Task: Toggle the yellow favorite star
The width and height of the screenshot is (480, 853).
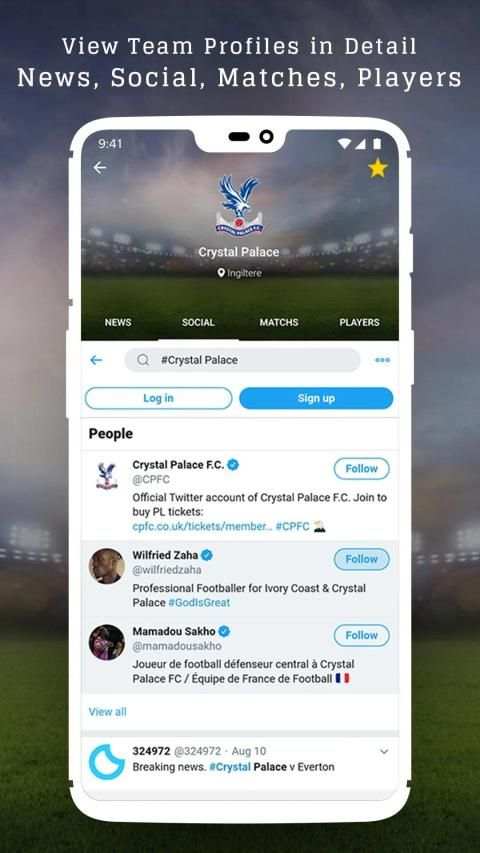Action: tap(378, 169)
